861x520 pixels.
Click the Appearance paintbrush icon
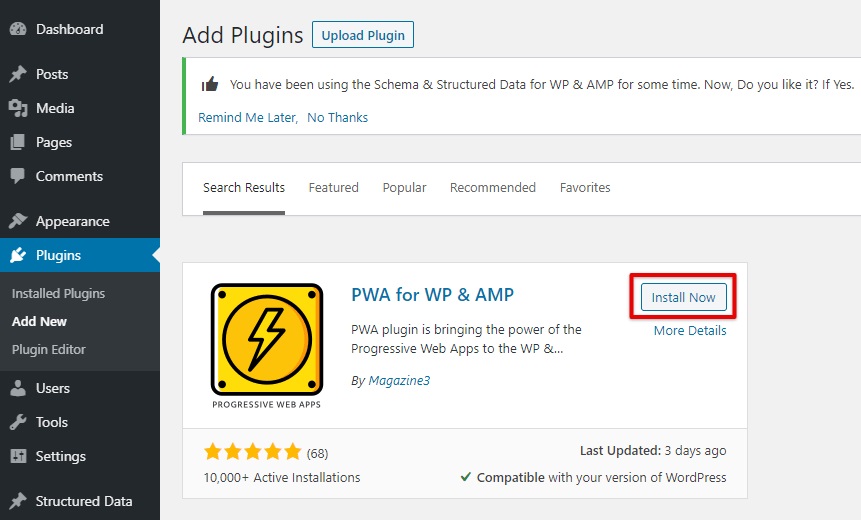click(x=18, y=221)
